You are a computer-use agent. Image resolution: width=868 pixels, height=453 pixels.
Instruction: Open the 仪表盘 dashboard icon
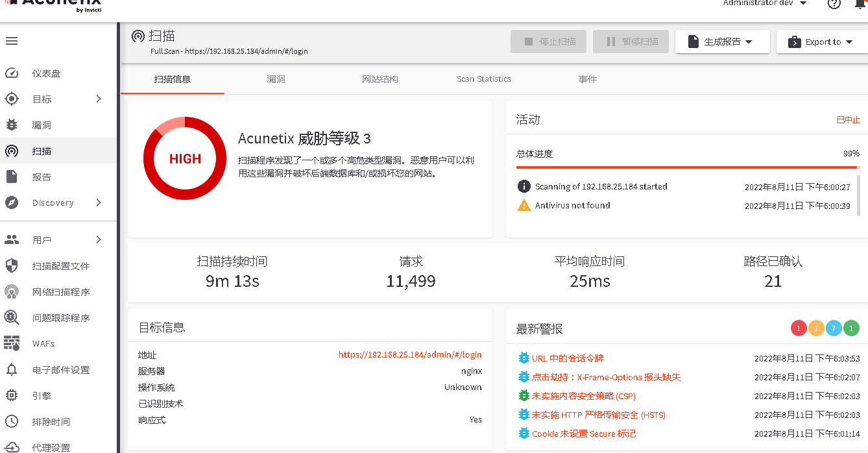12,73
